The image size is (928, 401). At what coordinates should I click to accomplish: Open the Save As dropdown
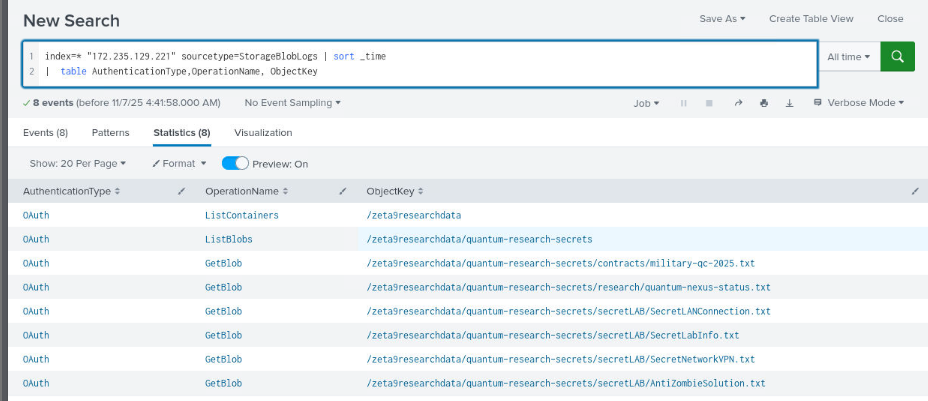722,19
